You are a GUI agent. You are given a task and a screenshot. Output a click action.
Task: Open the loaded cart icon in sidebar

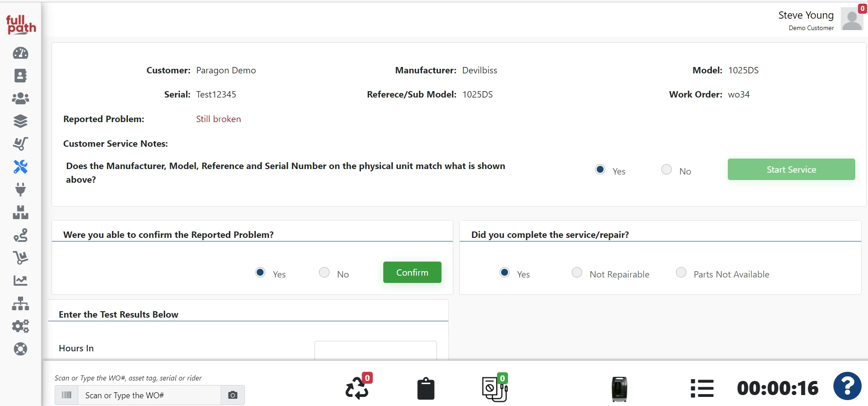point(20,258)
